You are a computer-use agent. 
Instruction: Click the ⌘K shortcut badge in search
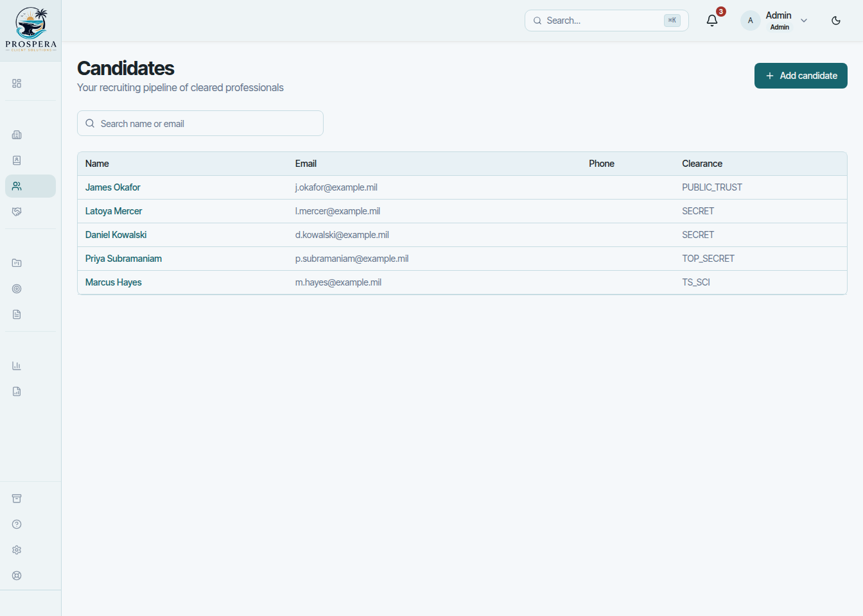(x=672, y=21)
